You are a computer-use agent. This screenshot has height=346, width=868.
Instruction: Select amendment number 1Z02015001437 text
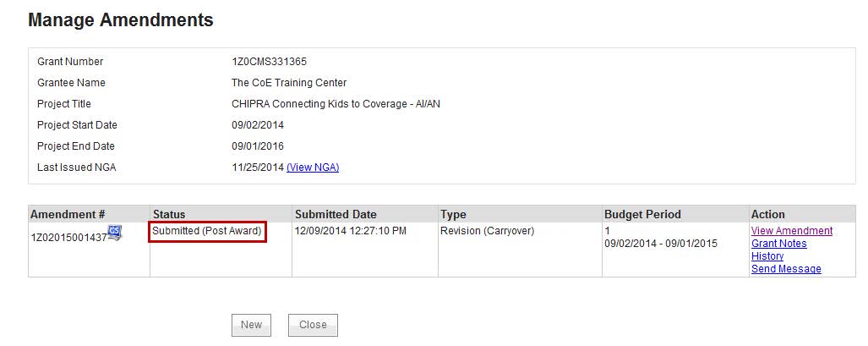coord(68,238)
